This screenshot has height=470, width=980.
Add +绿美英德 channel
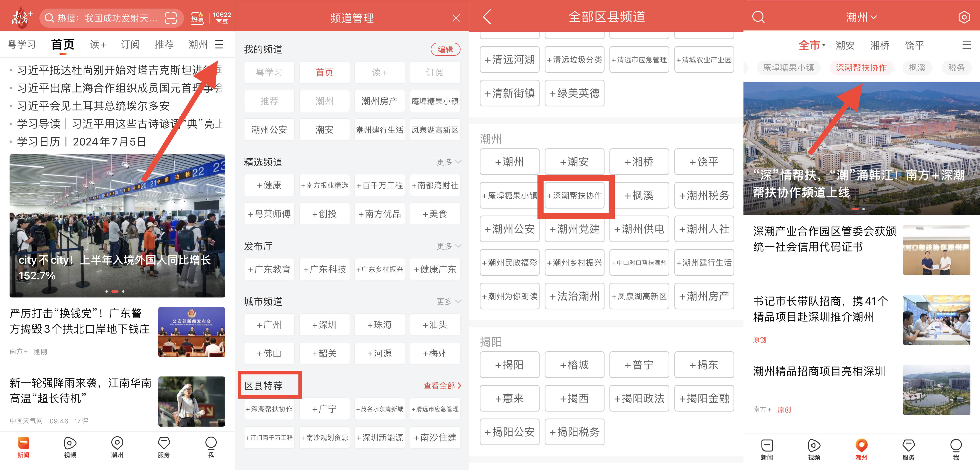coord(574,93)
